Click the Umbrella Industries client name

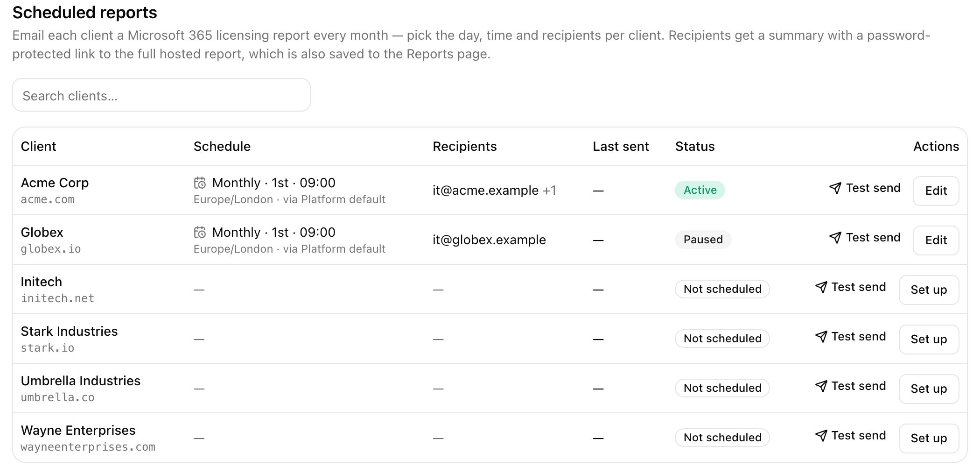(81, 381)
